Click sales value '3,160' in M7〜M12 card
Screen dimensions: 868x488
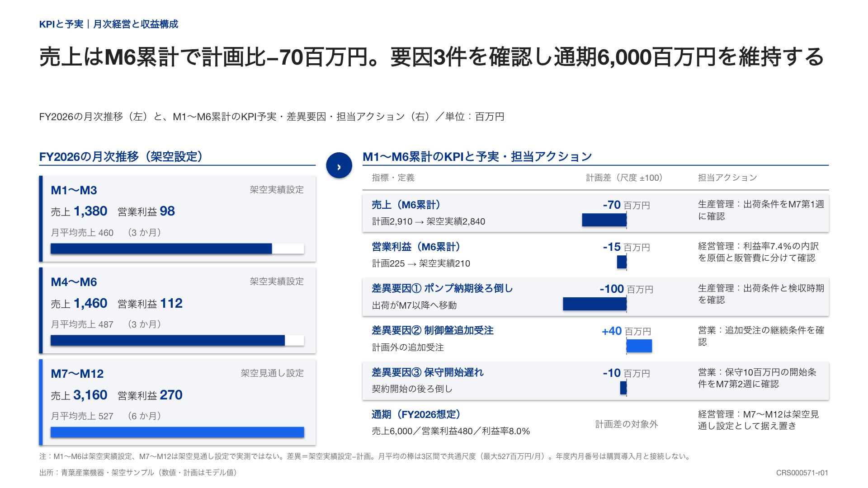(90, 395)
